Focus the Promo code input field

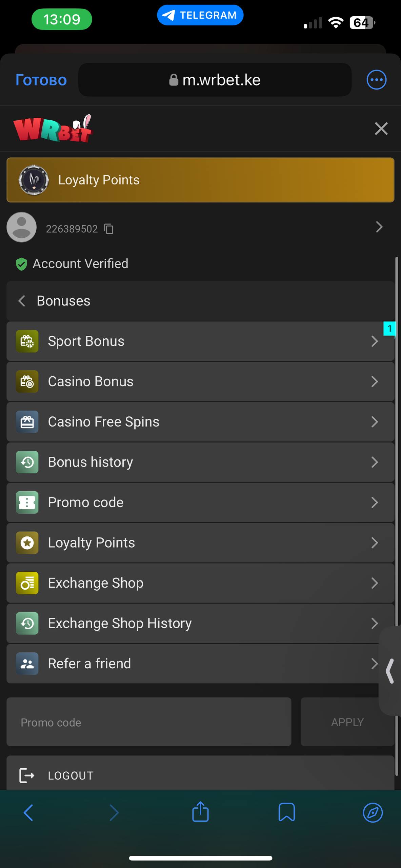point(149,722)
